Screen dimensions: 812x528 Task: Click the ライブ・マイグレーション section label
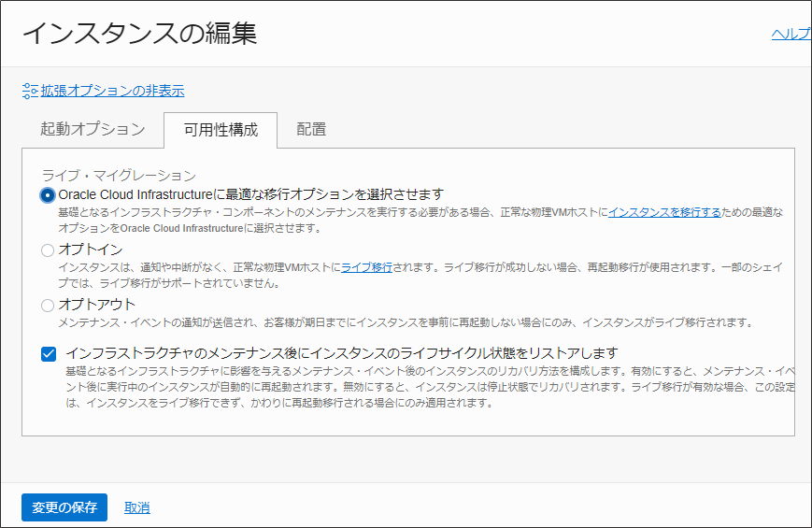[x=119, y=175]
